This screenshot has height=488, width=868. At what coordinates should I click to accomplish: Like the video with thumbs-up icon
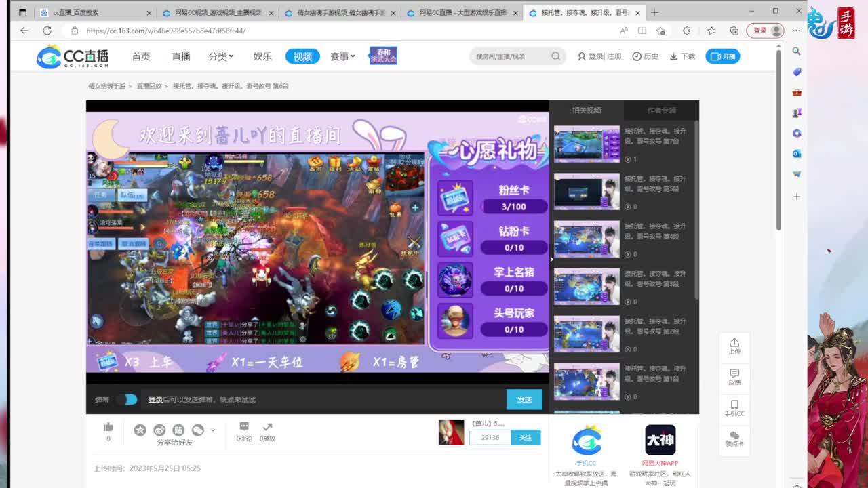coord(108,427)
